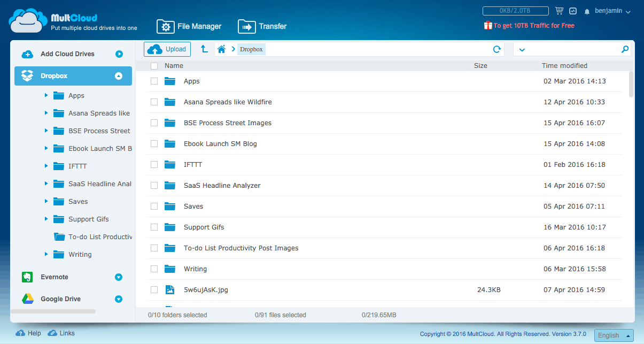
Task: Open the Help link text
Action: tap(34, 333)
